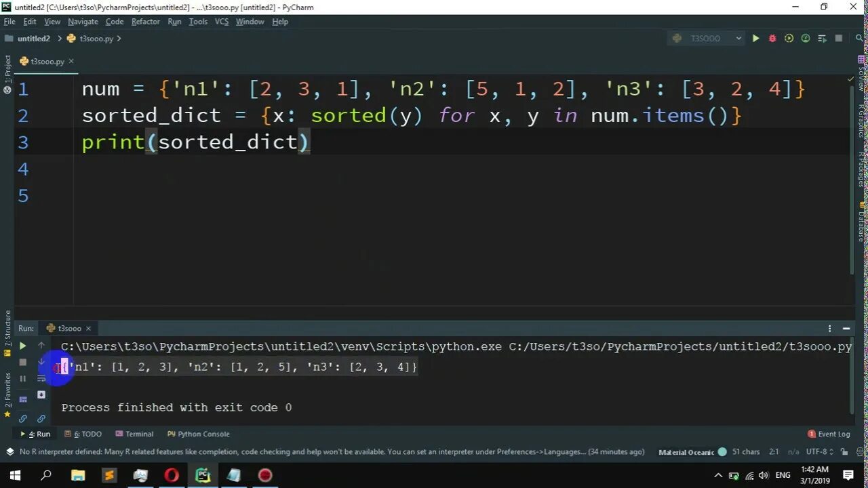The image size is (868, 488).
Task: Stop the process in the Run panel
Action: coord(22,362)
